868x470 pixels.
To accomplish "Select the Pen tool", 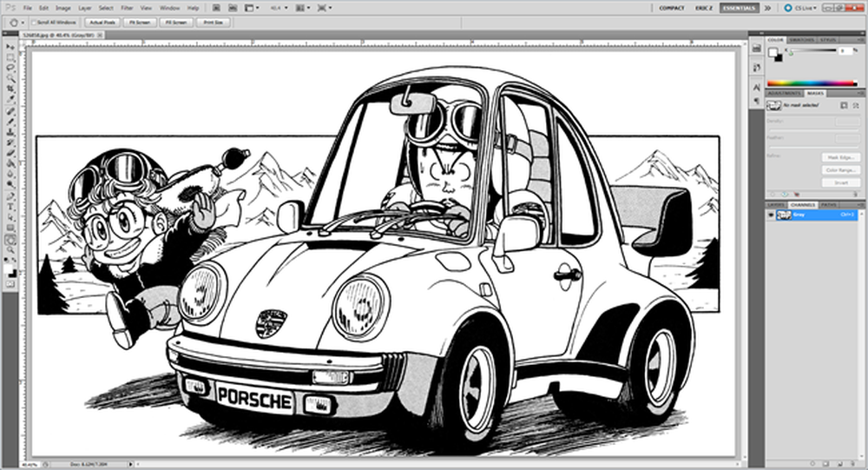I will [10, 196].
